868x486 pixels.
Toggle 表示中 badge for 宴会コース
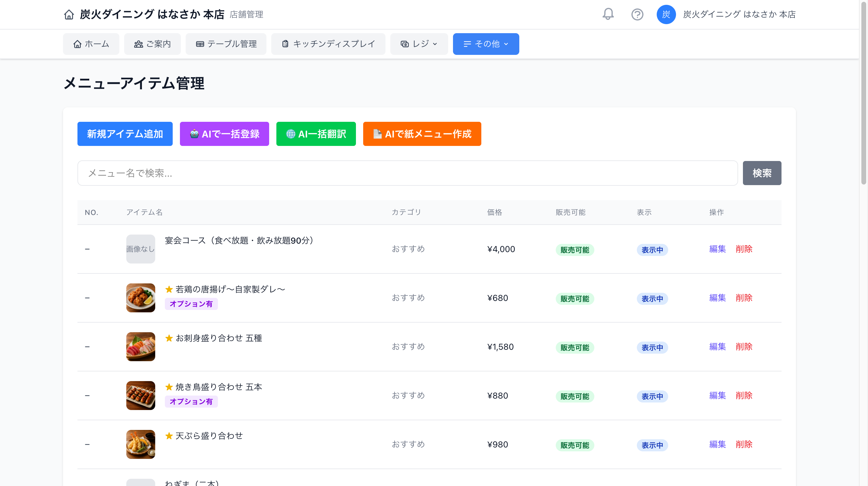click(x=652, y=250)
